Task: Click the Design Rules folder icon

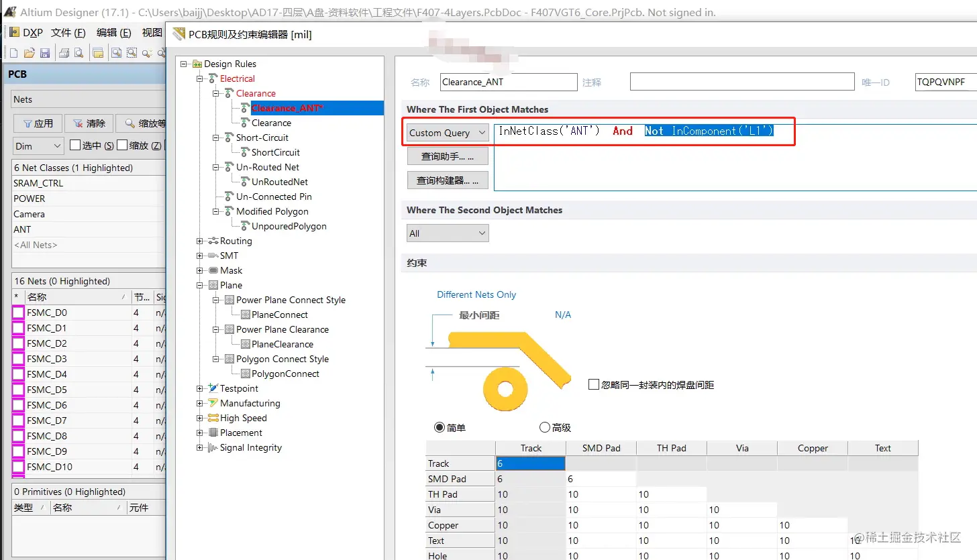Action: click(x=197, y=64)
